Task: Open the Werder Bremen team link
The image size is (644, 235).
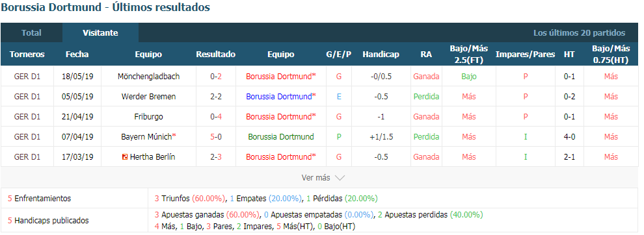Action: coord(149,96)
